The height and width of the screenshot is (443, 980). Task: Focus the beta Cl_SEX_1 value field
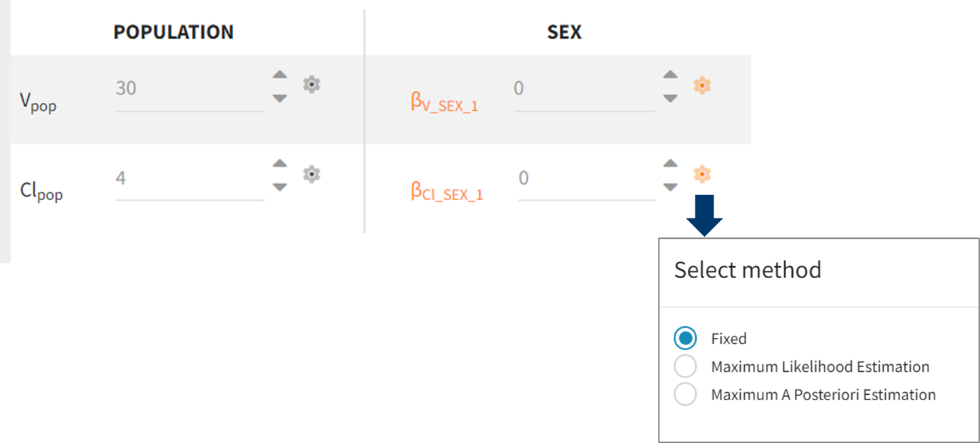pyautogui.click(x=586, y=178)
